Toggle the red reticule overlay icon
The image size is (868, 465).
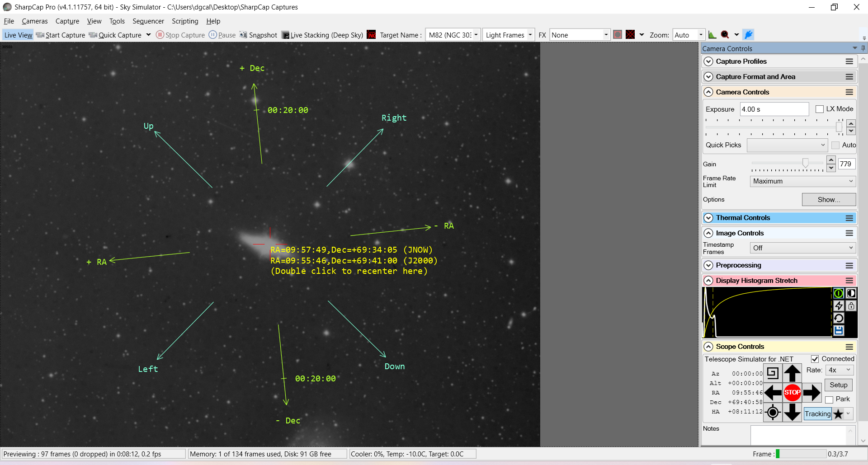click(630, 34)
